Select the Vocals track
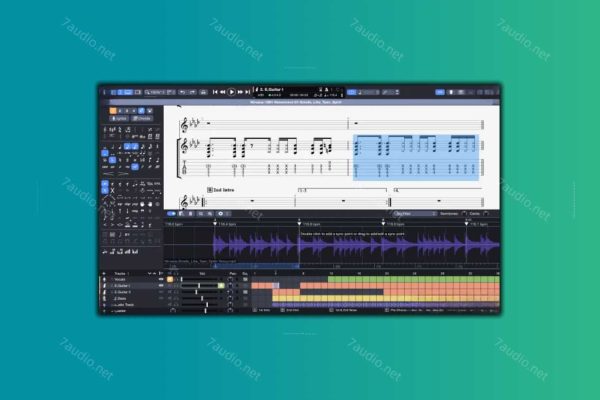Image resolution: width=600 pixels, height=400 pixels. click(120, 279)
